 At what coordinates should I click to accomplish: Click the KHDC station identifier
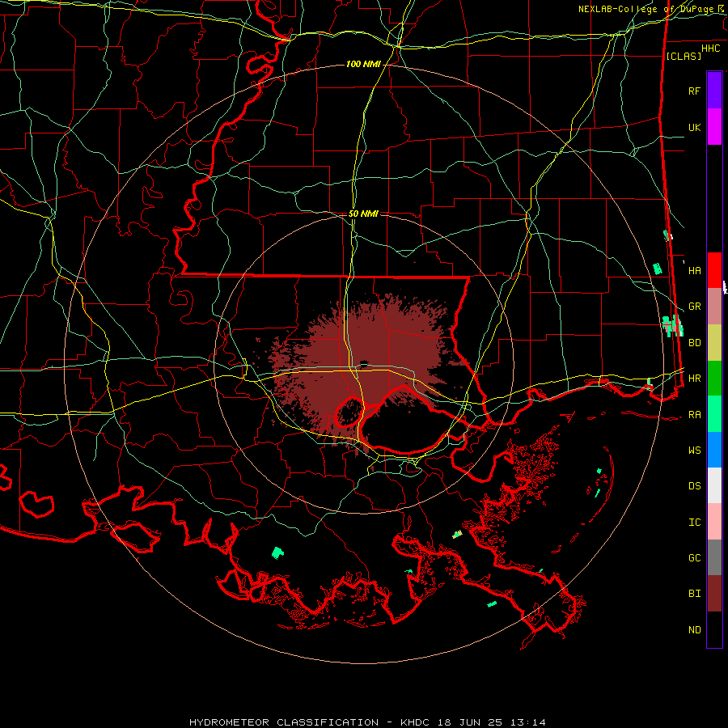pyautogui.click(x=415, y=722)
